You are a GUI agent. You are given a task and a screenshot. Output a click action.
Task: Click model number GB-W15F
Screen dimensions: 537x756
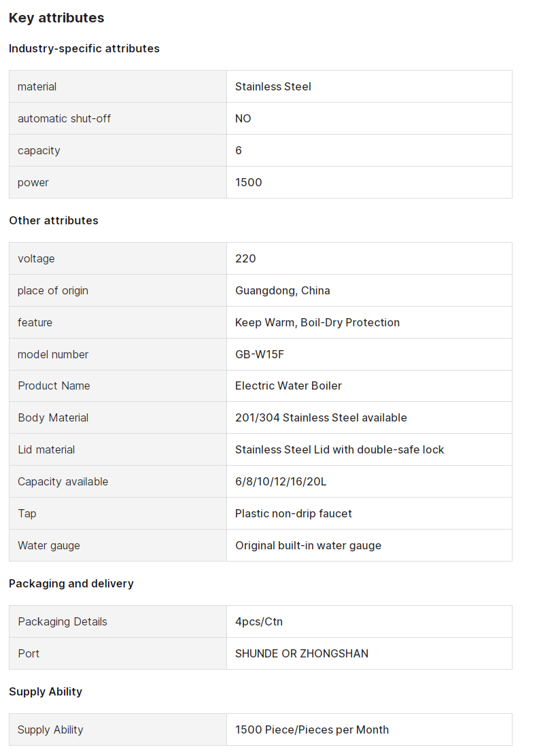pyautogui.click(x=260, y=354)
